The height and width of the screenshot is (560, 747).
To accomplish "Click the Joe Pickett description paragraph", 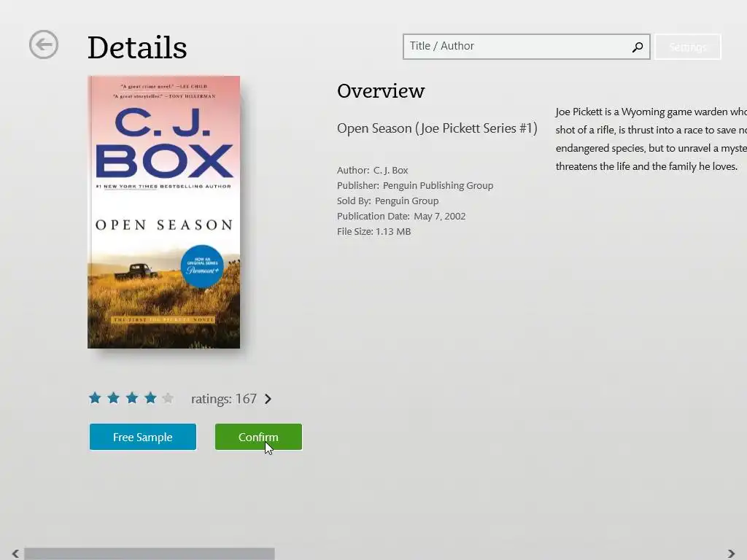I will (651, 139).
